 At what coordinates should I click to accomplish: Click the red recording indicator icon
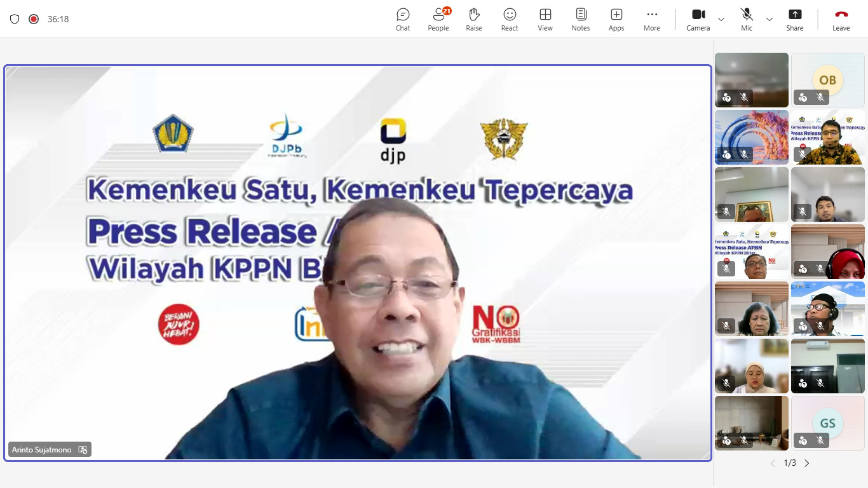point(34,19)
